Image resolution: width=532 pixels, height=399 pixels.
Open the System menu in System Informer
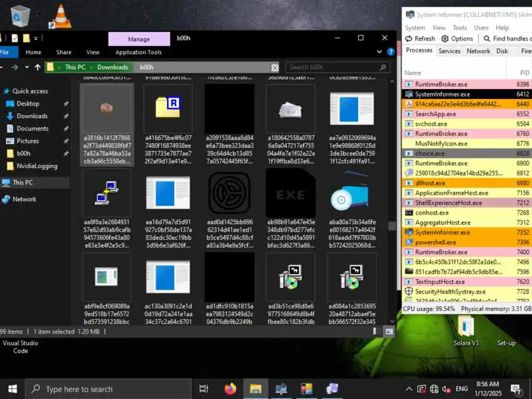[415, 28]
